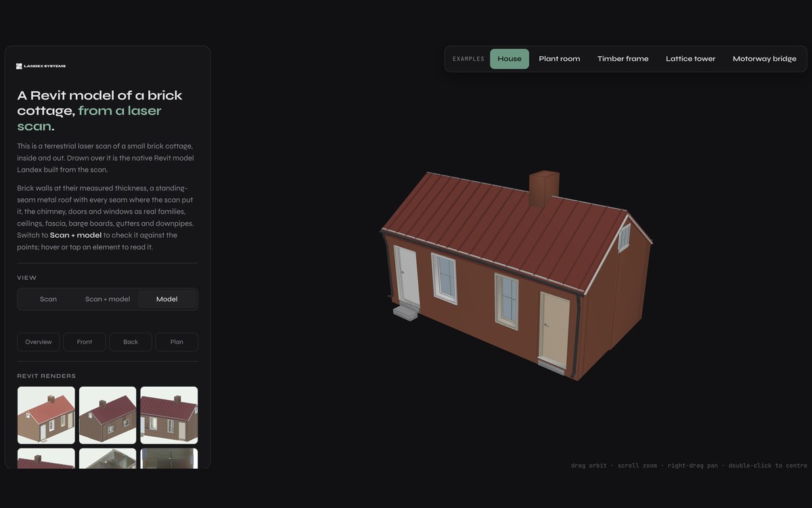Click the white door near the steps
This screenshot has height=508, width=812.
407,277
